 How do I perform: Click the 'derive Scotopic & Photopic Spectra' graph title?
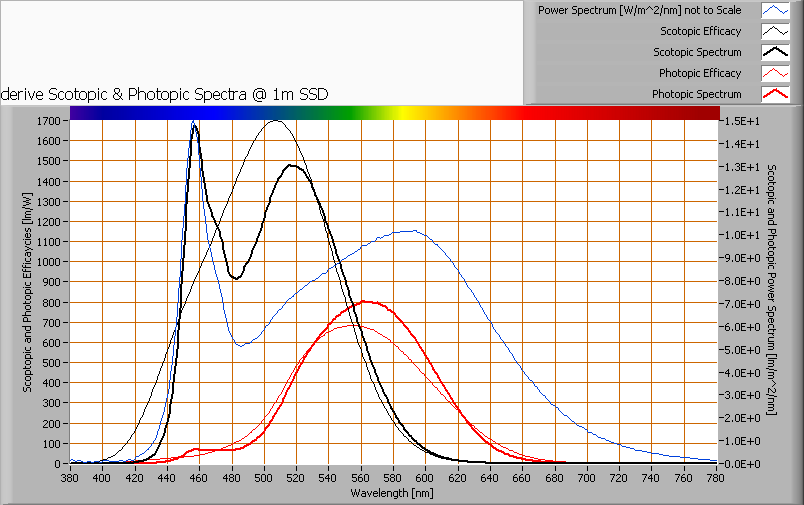coord(166,94)
